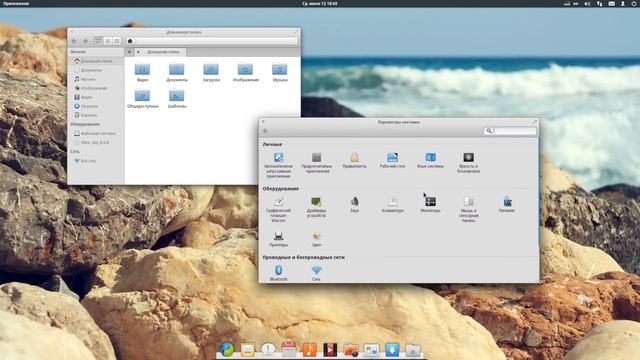Launch the Photos app from dock
Image resolution: width=640 pixels, height=360 pixels.
tap(351, 350)
